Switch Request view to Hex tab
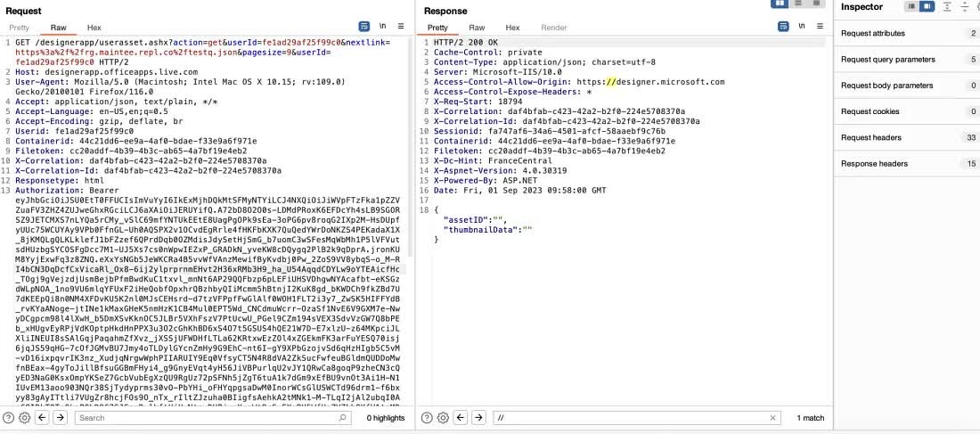This screenshot has width=980, height=434. tap(94, 28)
